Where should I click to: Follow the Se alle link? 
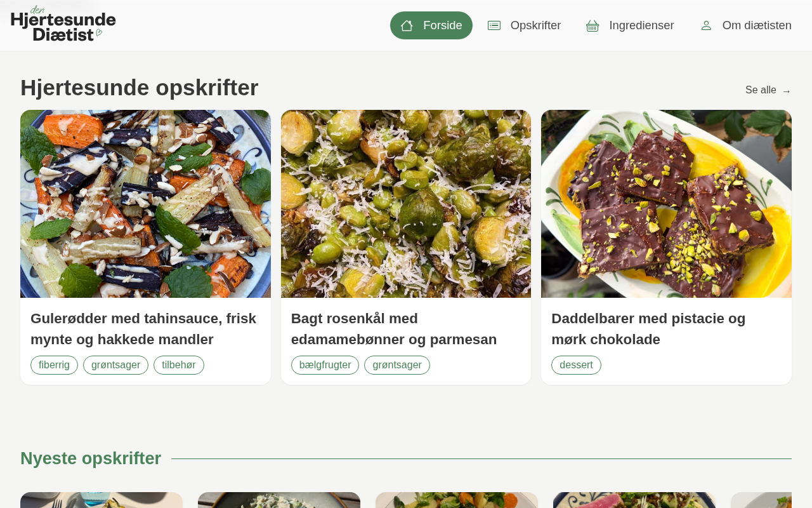[x=768, y=90]
